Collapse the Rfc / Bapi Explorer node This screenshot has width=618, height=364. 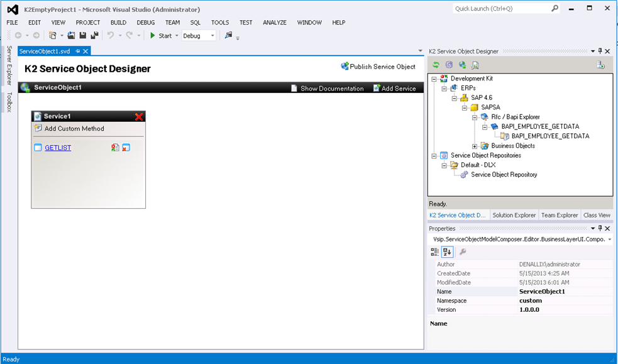[475, 118]
